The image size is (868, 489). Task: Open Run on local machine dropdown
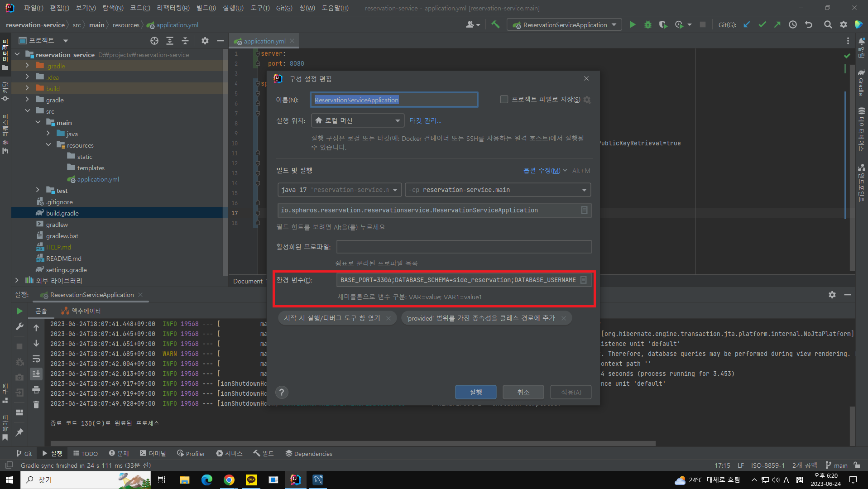[x=358, y=120]
